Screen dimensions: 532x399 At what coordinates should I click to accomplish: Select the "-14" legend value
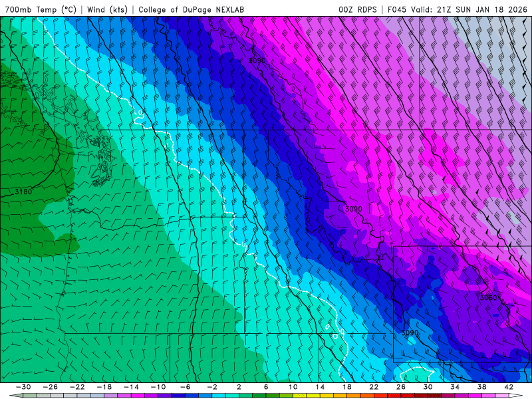[x=131, y=387]
